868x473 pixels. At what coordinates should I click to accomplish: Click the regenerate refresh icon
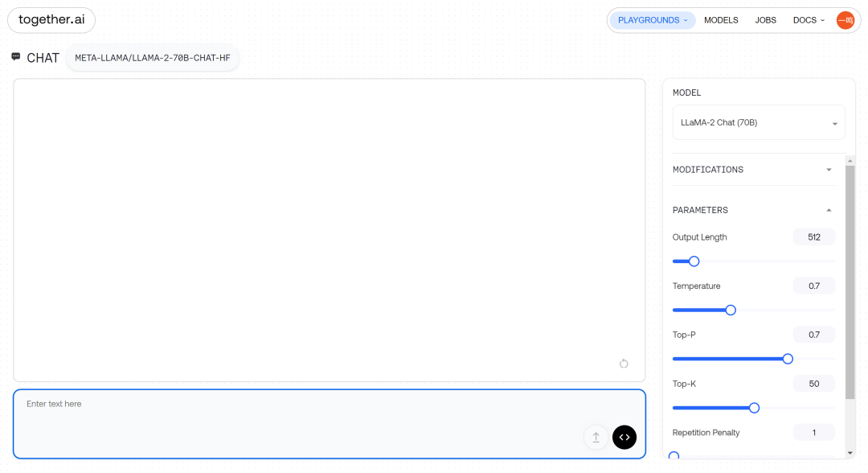(x=624, y=364)
